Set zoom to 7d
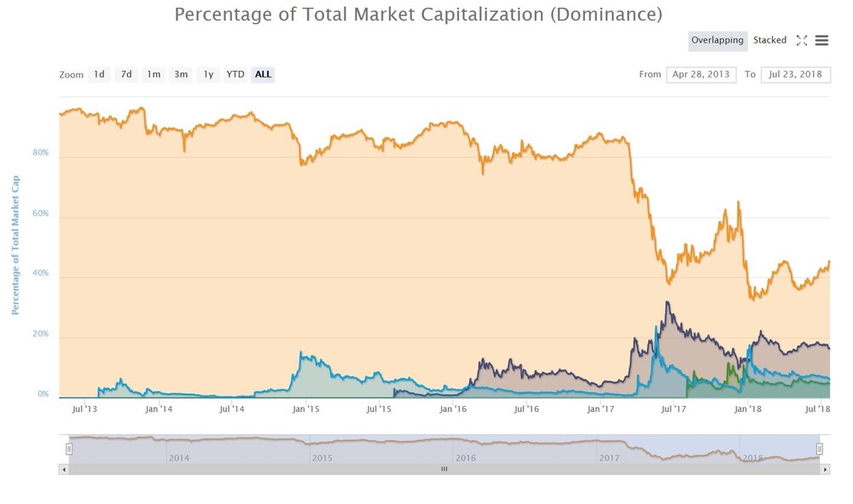Viewport: 853px width, 504px height. coord(126,74)
